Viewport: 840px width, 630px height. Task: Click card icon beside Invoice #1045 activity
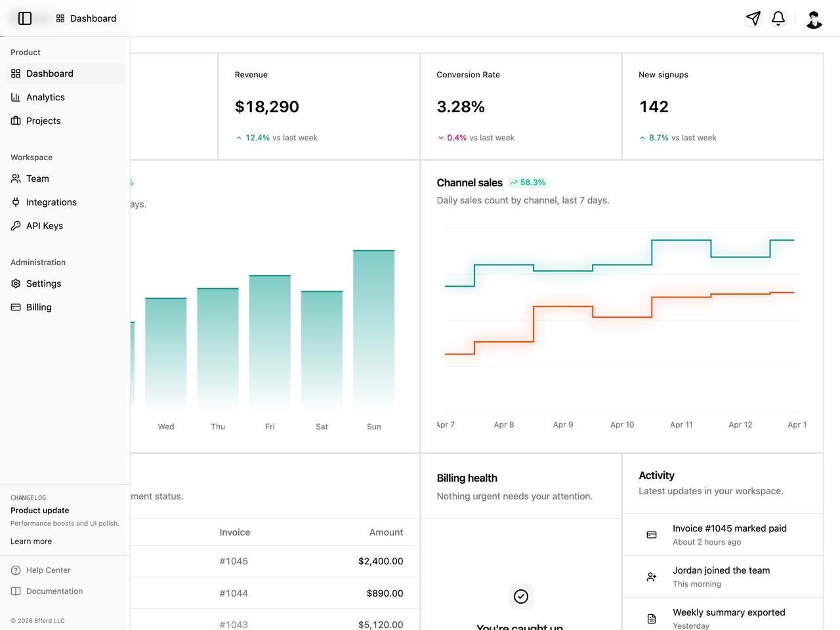pyautogui.click(x=652, y=535)
